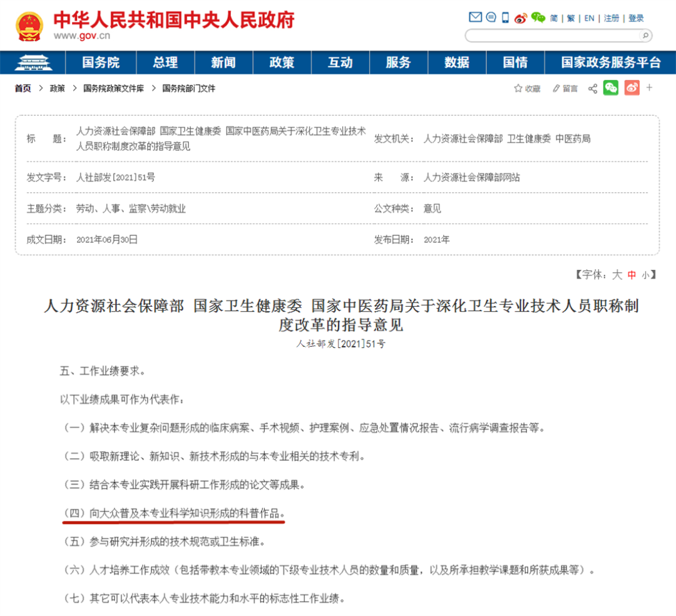Open 国家政务服务平台 nav item
Viewport: 676px width, 616px height.
coord(610,63)
